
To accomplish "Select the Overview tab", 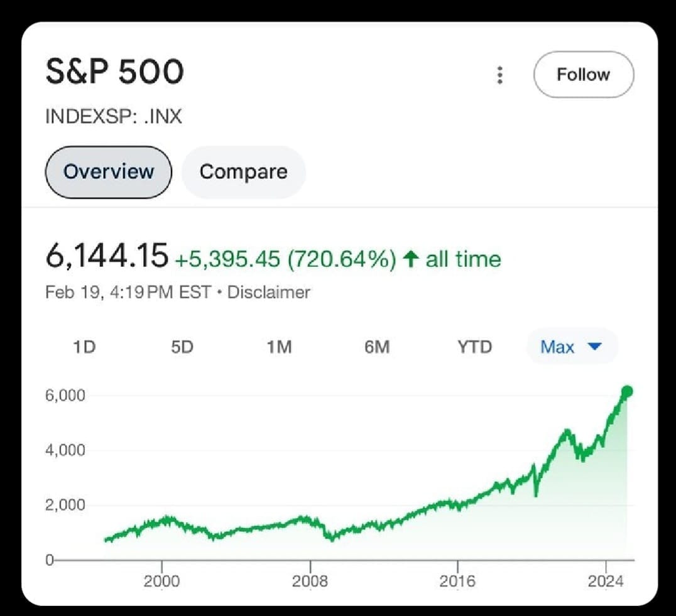I will [x=108, y=172].
